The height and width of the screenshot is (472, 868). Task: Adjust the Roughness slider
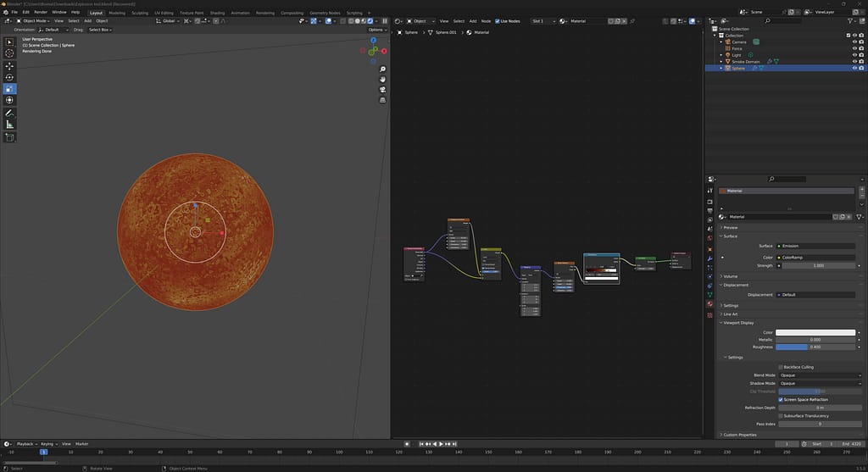[815, 347]
